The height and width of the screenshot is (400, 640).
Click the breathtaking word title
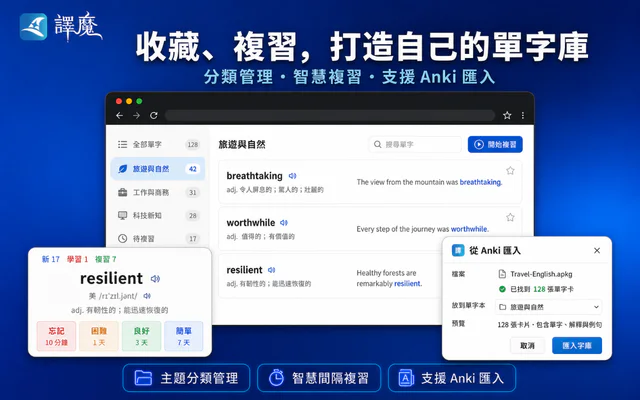(x=254, y=176)
